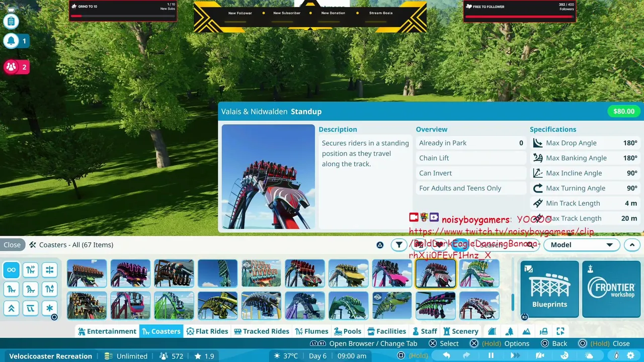
Task: Click the redo arrow
Action: point(467,356)
